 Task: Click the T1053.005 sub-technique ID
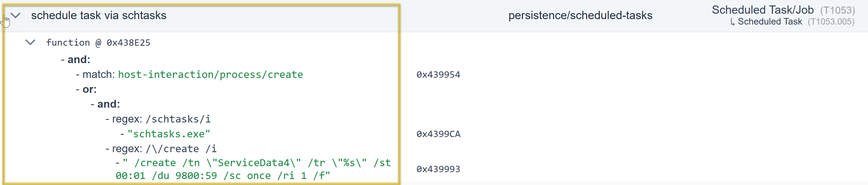click(831, 22)
